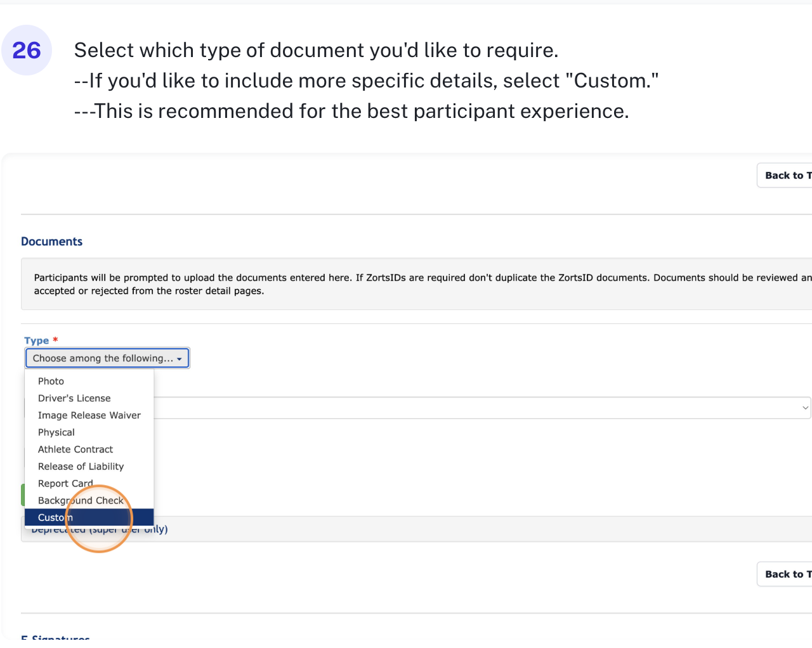
Task: Pick Report Card from the list
Action: [65, 484]
